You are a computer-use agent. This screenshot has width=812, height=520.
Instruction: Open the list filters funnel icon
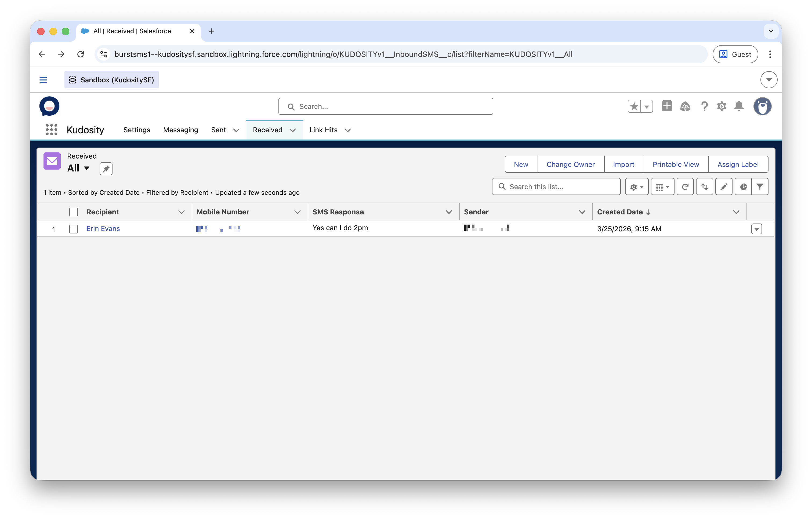coord(760,187)
